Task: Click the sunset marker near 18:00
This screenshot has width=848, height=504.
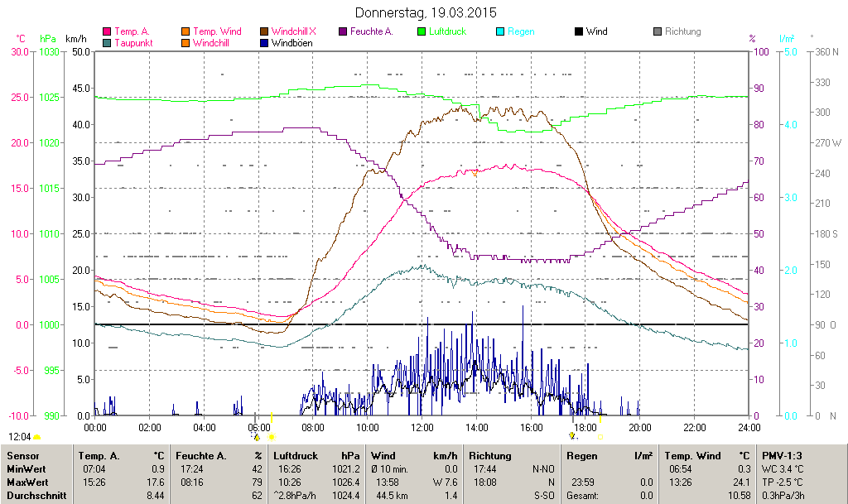Action: (x=572, y=435)
